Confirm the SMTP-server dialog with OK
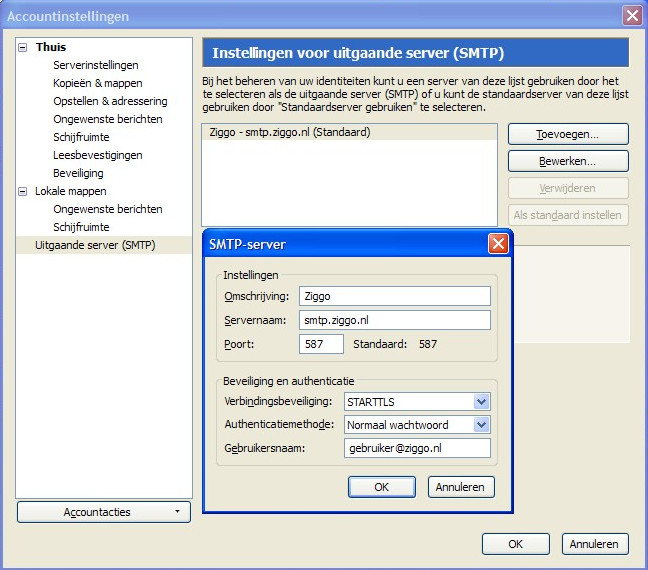 tap(381, 487)
